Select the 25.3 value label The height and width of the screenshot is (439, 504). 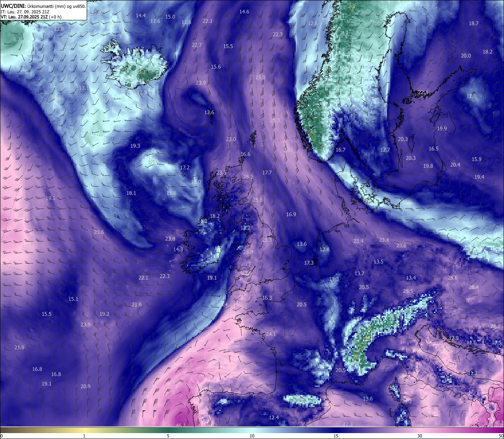pos(267,240)
